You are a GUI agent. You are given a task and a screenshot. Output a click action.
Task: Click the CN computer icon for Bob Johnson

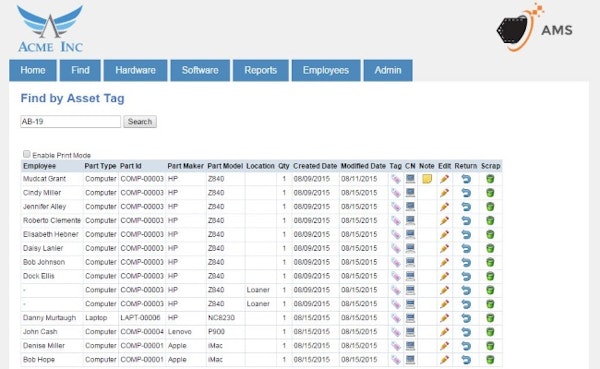point(410,262)
